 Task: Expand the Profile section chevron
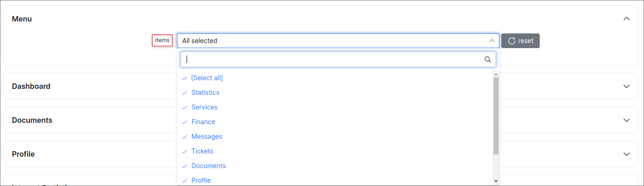tap(627, 154)
